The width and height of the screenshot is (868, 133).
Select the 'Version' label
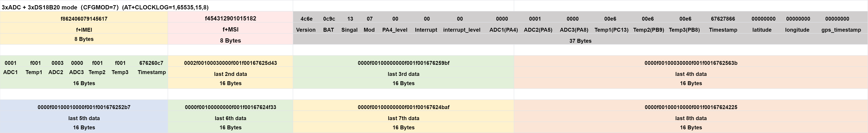(x=306, y=30)
